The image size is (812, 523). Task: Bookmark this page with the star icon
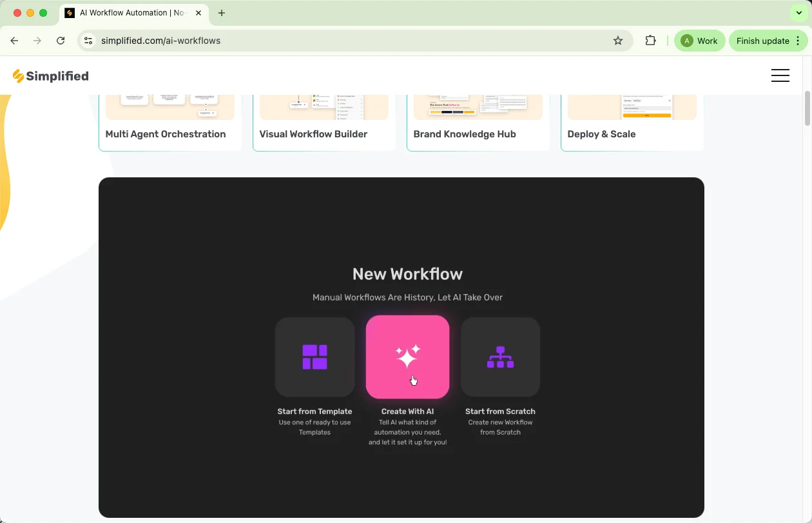pyautogui.click(x=618, y=41)
